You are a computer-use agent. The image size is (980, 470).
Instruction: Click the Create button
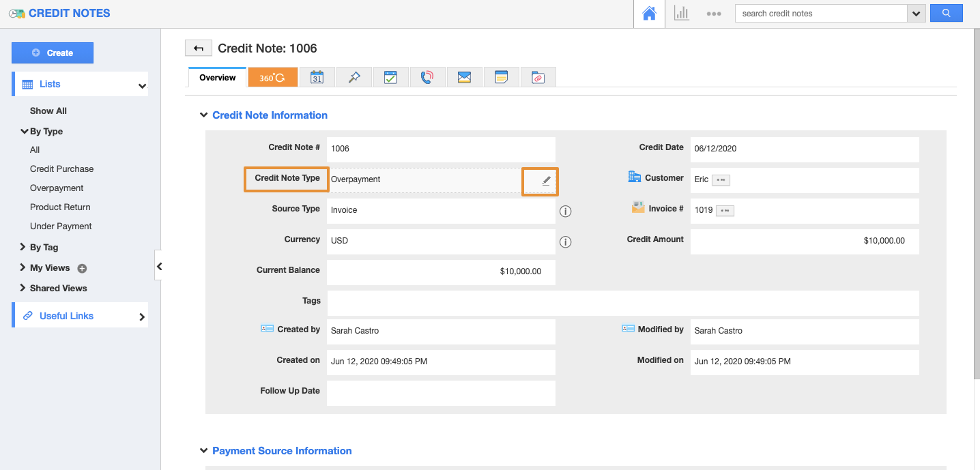[x=53, y=53]
